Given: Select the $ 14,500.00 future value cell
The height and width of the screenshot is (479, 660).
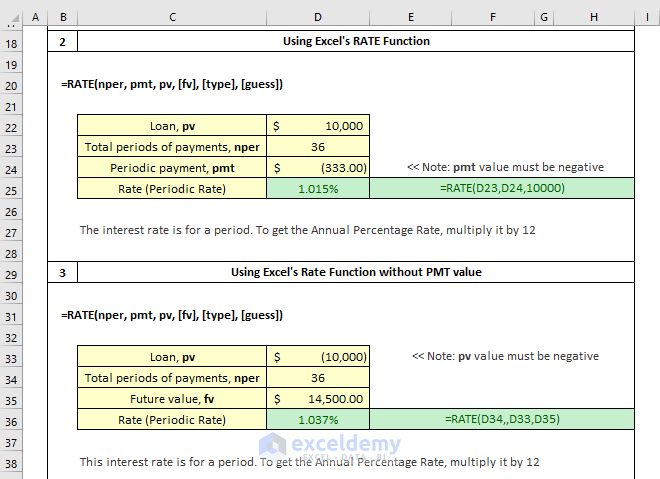Looking at the screenshot, I should 318,399.
